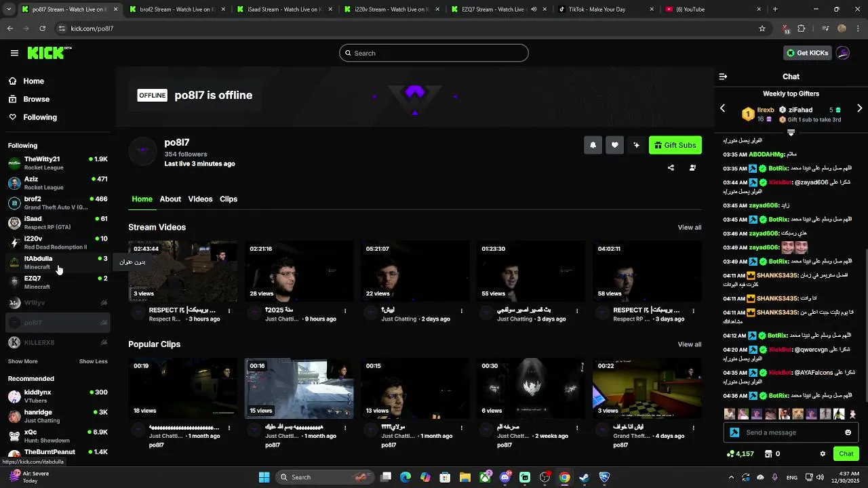Click View all for Stream Videos

(x=690, y=227)
